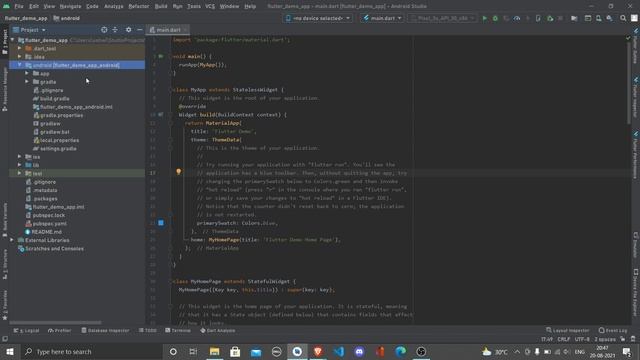Open the Pixel emulator selection dropdown

(x=442, y=18)
